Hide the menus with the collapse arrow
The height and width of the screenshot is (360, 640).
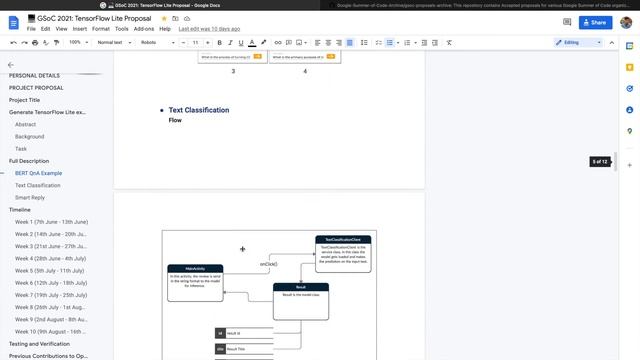click(612, 42)
